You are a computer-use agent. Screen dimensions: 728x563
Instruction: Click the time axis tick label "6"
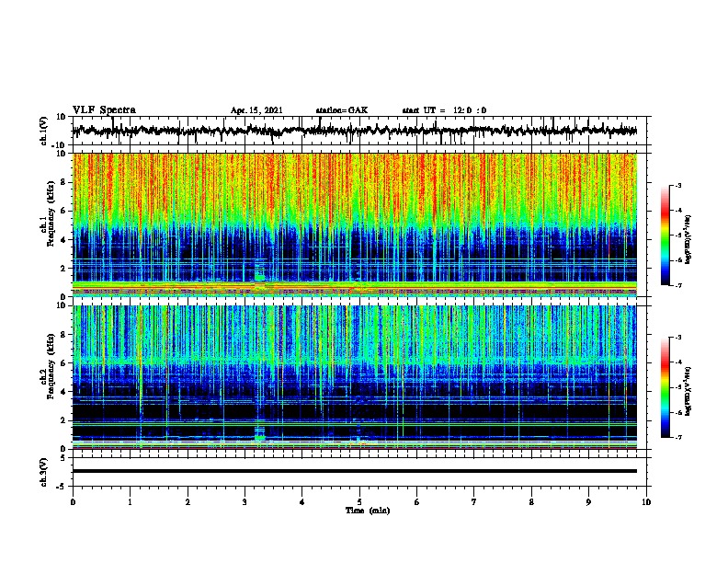click(417, 502)
